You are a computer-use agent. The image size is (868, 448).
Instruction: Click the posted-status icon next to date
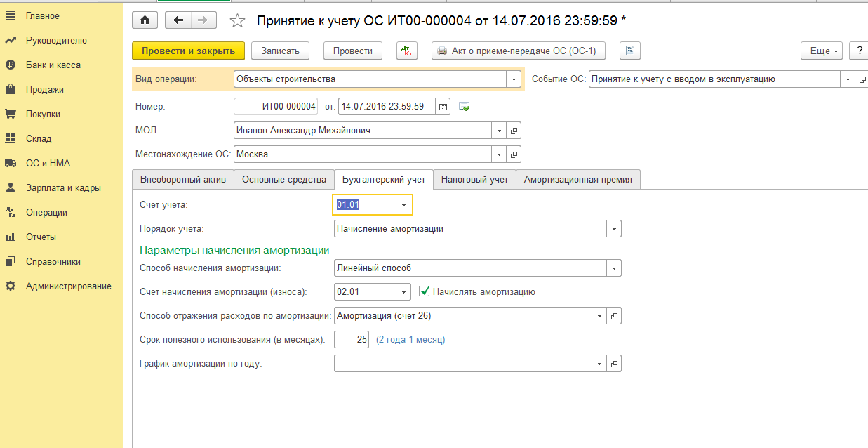click(x=464, y=107)
